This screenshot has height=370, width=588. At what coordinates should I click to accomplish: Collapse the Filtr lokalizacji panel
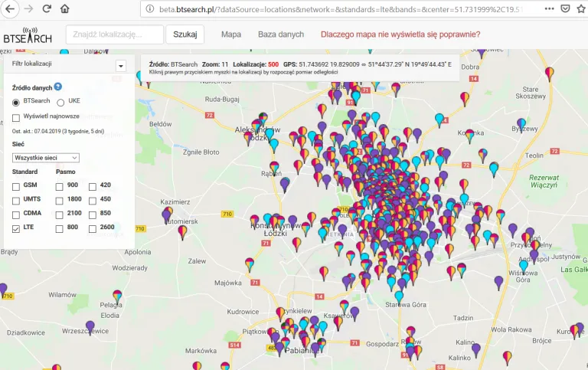point(121,66)
